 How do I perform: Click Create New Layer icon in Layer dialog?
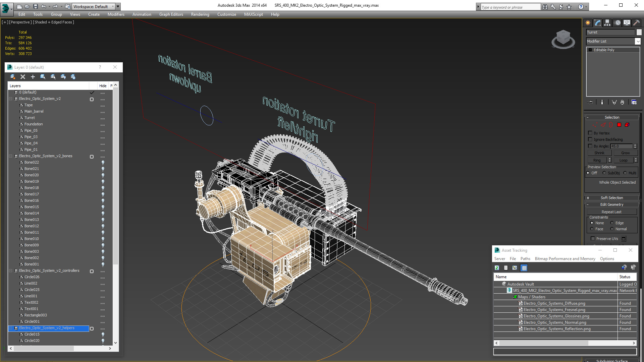coord(13,77)
